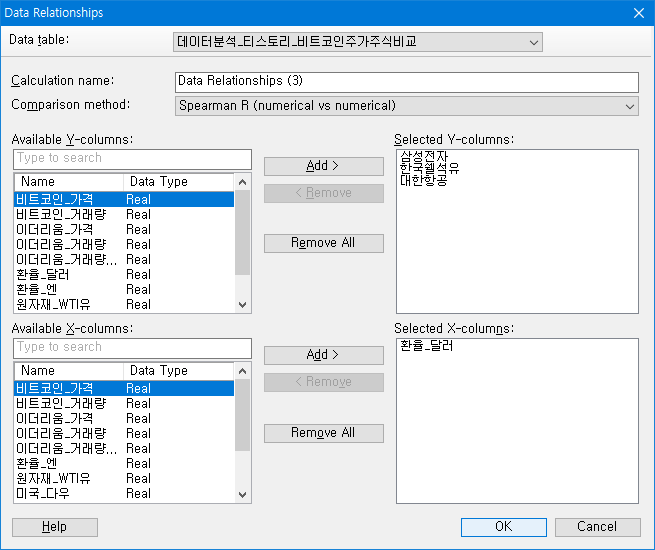This screenshot has height=550, width=655.
Task: Sort Y-columns list by Name header
Action: pos(69,182)
